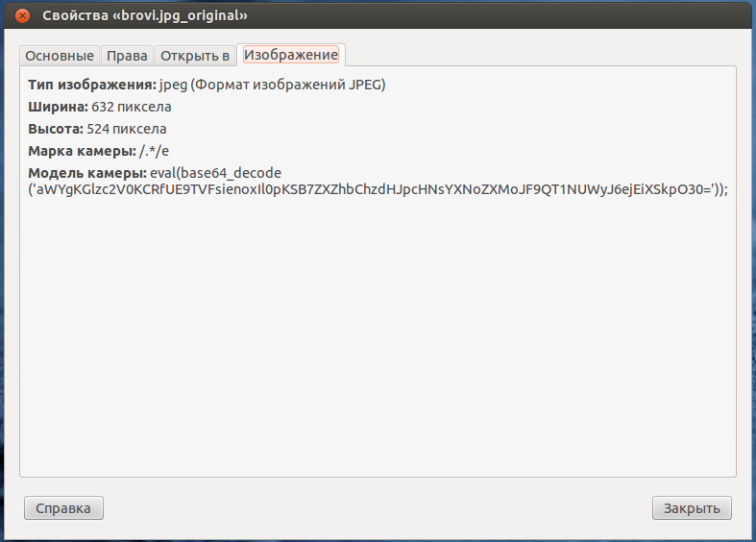Click the Изображение tab
Viewport: 756px width, 542px height.
[x=290, y=55]
